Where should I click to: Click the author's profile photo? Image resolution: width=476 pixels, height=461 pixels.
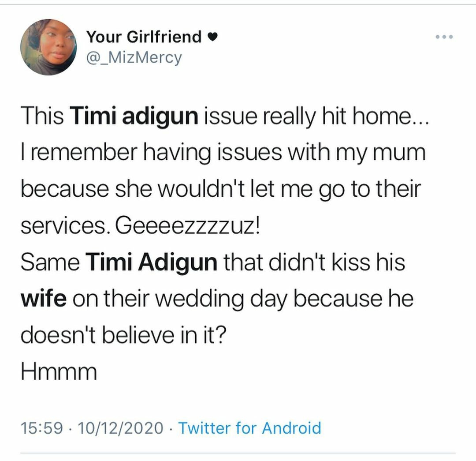point(48,47)
